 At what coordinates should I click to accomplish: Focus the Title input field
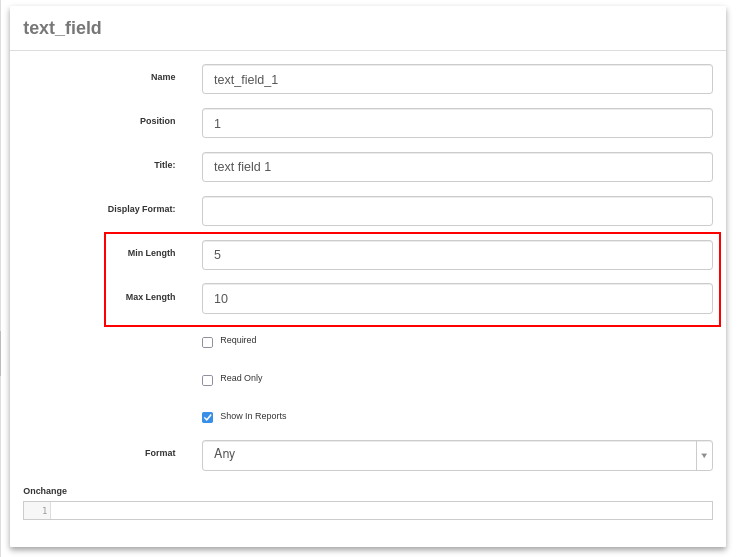457,167
